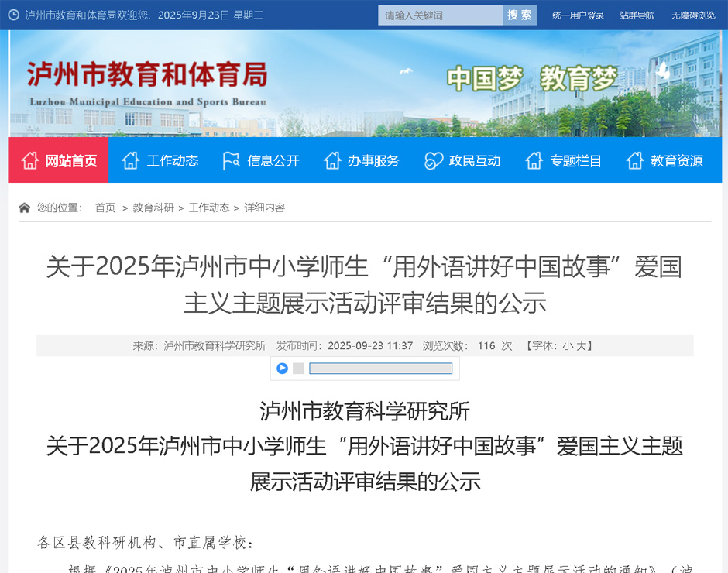Click the heart icon for 政民互动
This screenshot has width=728, height=573.
point(434,160)
